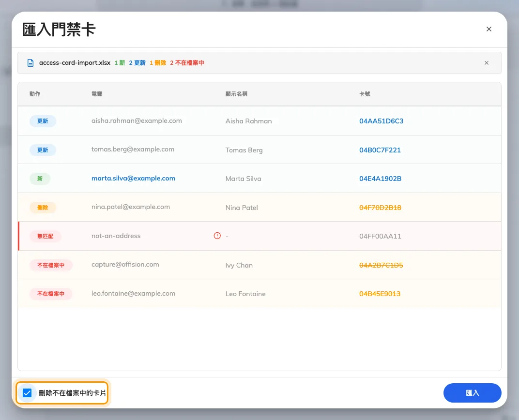The image size is (519, 420).
Task: Click the 2 更新 summary count
Action: 137,63
